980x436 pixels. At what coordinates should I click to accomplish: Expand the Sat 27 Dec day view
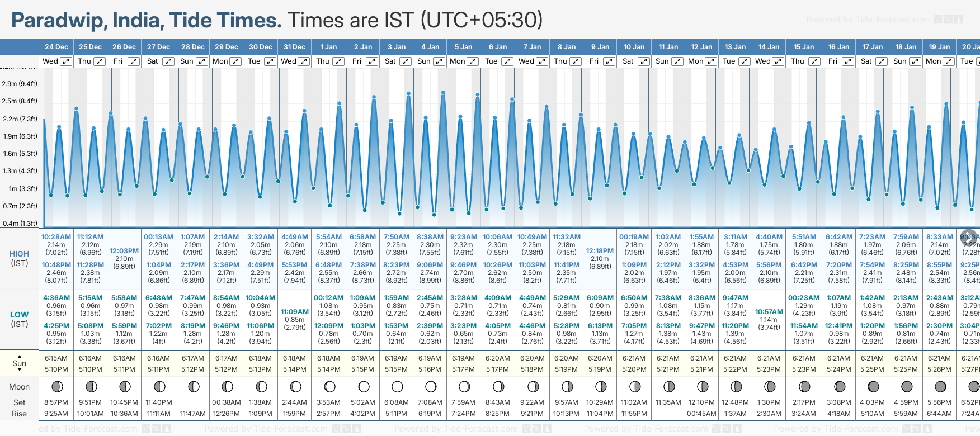pyautogui.click(x=168, y=61)
